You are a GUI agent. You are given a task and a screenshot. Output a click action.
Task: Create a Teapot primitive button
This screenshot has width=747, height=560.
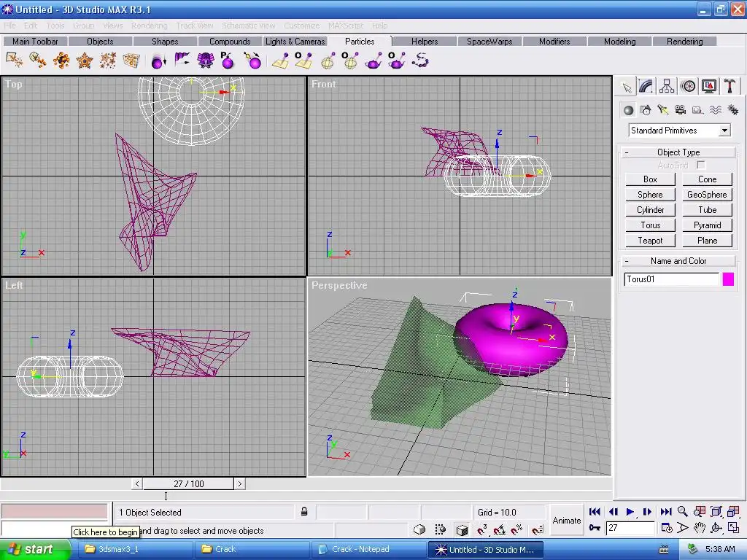coord(650,241)
